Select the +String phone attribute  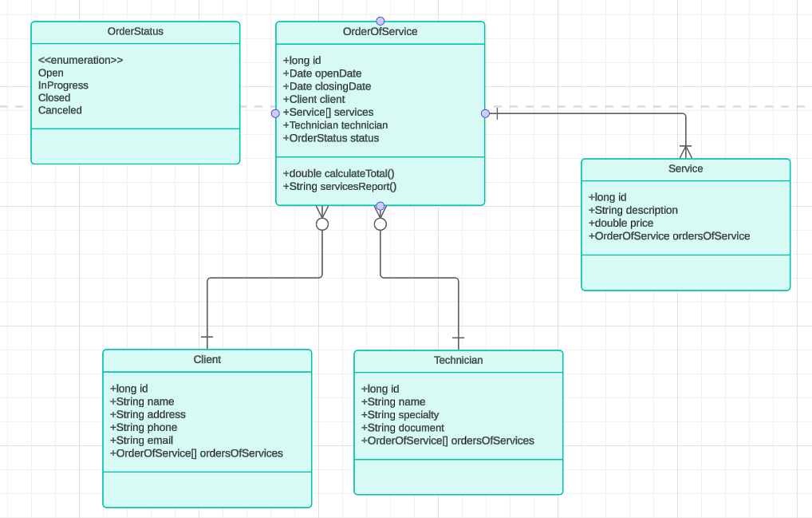tap(144, 427)
